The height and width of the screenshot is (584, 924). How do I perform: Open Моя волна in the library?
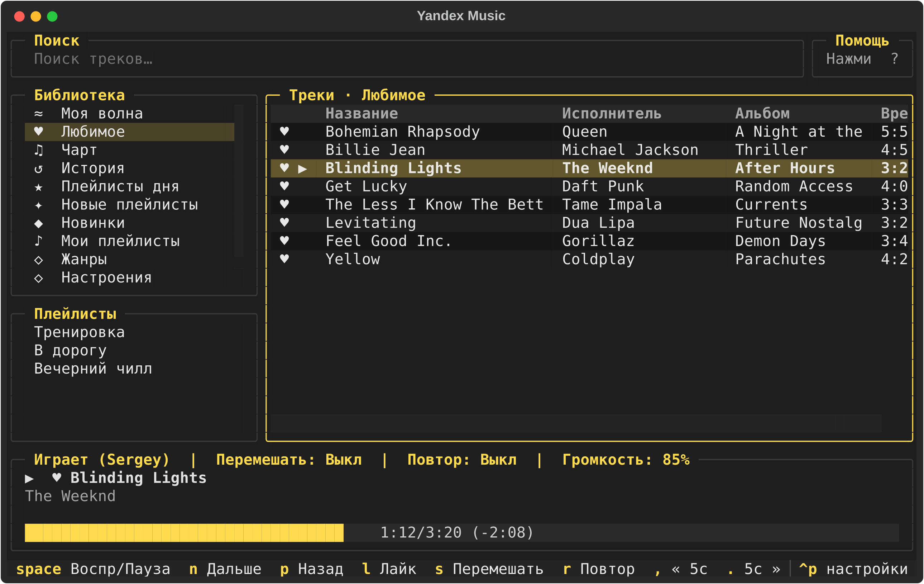point(130,114)
